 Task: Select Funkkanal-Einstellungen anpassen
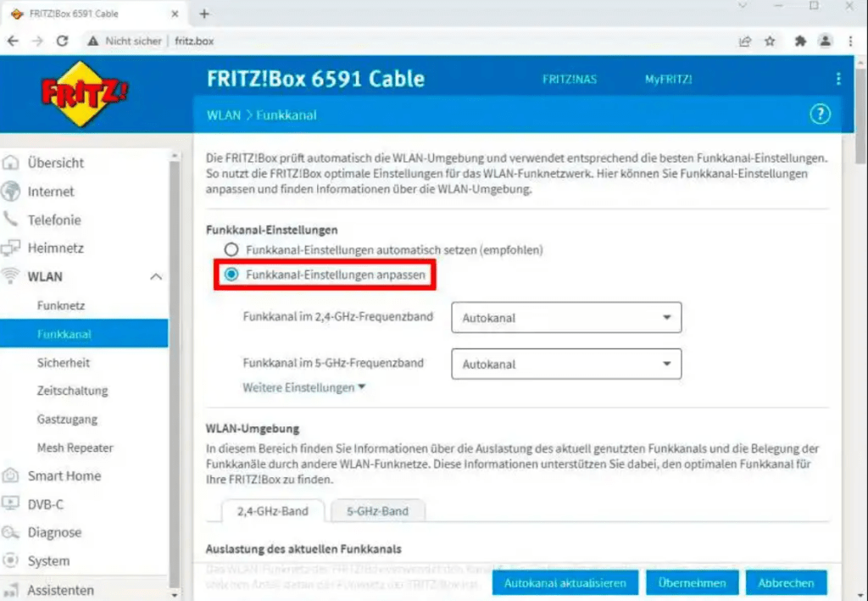click(231, 274)
